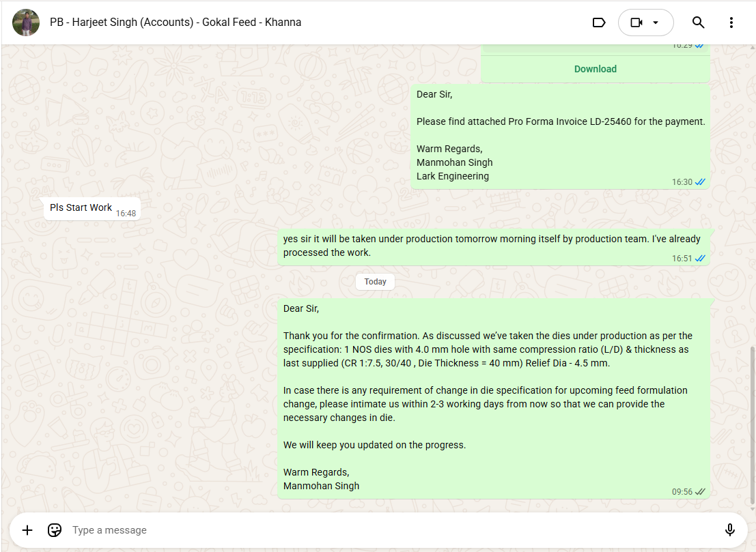Open contact info via Harjeet Singh chat title

click(176, 23)
